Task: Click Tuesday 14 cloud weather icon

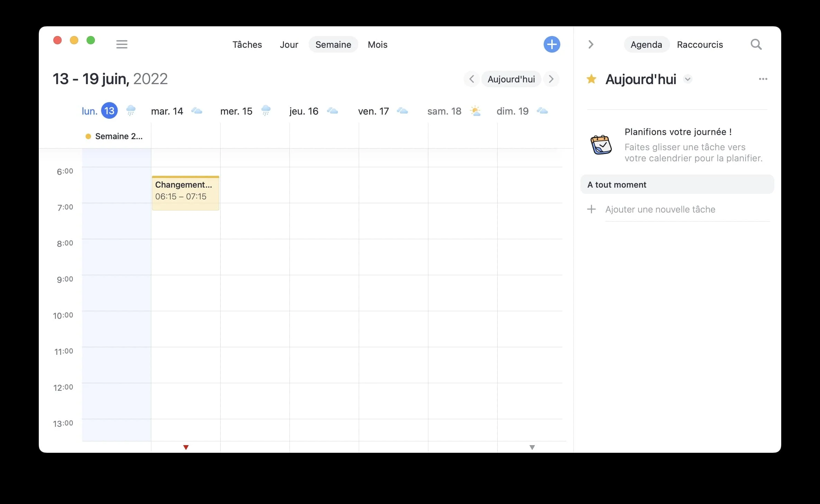Action: point(197,111)
